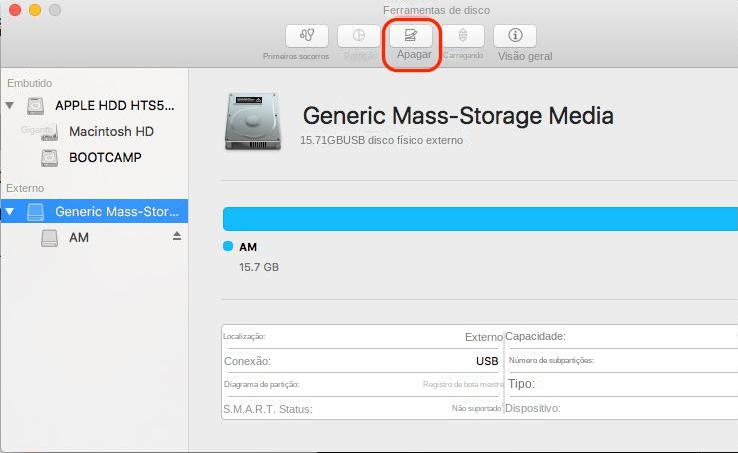Click the Carregando mount button
The width and height of the screenshot is (738, 453).
pos(463,36)
